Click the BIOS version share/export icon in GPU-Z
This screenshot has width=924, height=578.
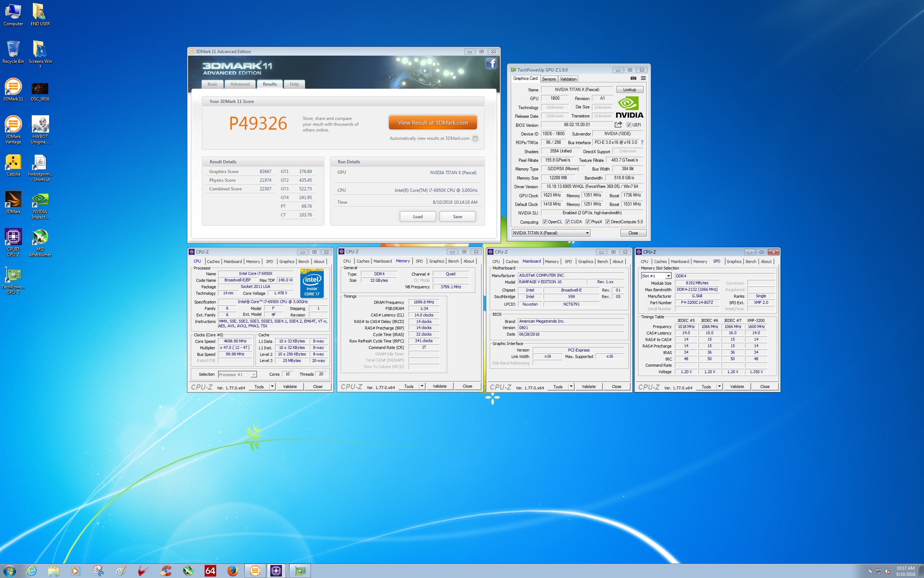pos(618,125)
